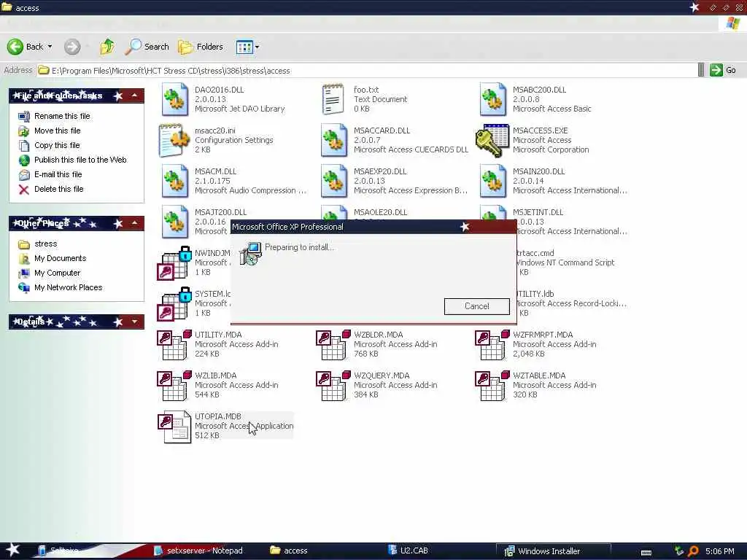Select the WZBLDR.MDA add-in icon
The image size is (747, 560).
click(333, 344)
